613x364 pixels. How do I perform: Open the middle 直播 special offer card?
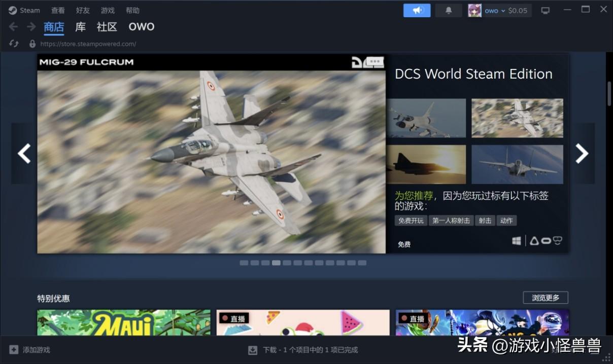coord(303,322)
